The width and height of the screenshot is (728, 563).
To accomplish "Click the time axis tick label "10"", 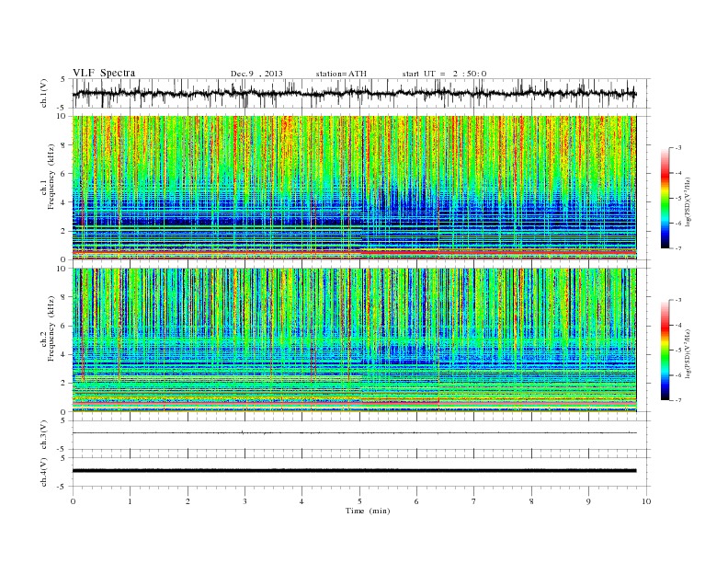I will 647,501.
